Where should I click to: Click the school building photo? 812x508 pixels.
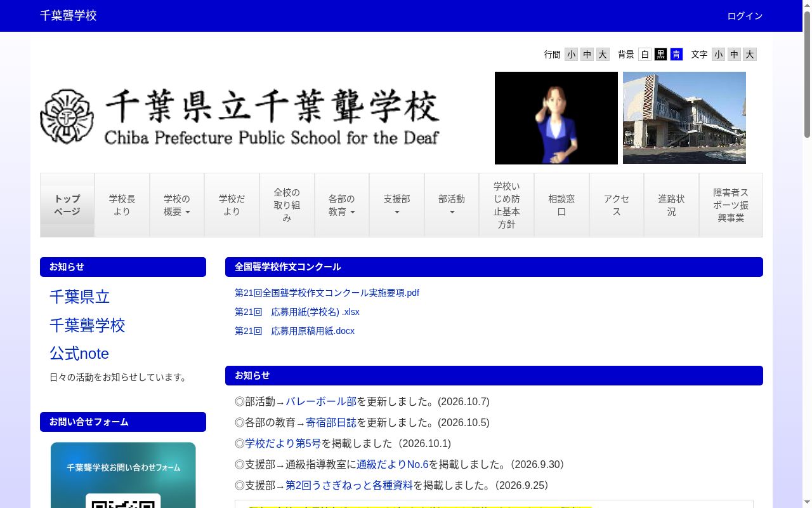pyautogui.click(x=684, y=118)
